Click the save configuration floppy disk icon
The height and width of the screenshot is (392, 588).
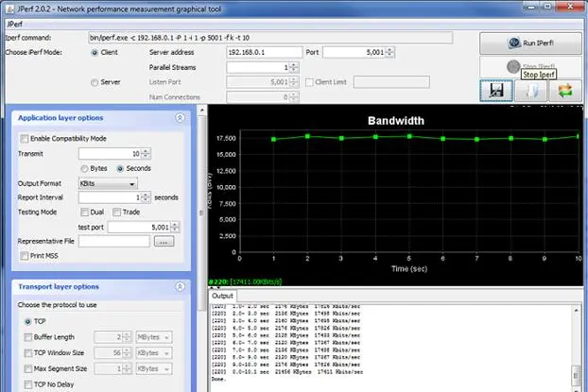(x=495, y=90)
